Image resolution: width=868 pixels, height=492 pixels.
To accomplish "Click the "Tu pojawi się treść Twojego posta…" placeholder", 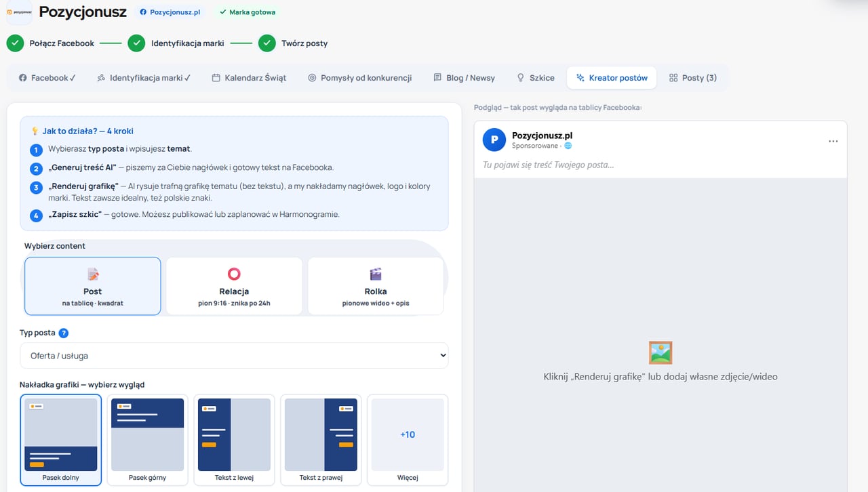I will pos(549,165).
